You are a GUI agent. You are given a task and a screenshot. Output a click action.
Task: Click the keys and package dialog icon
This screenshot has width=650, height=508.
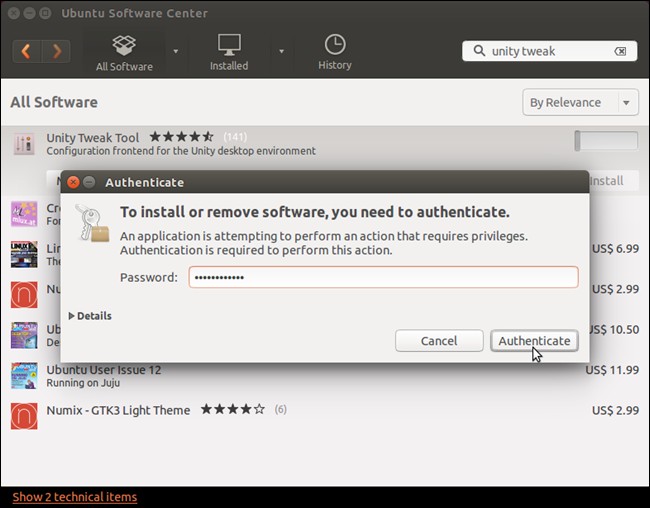pos(92,223)
